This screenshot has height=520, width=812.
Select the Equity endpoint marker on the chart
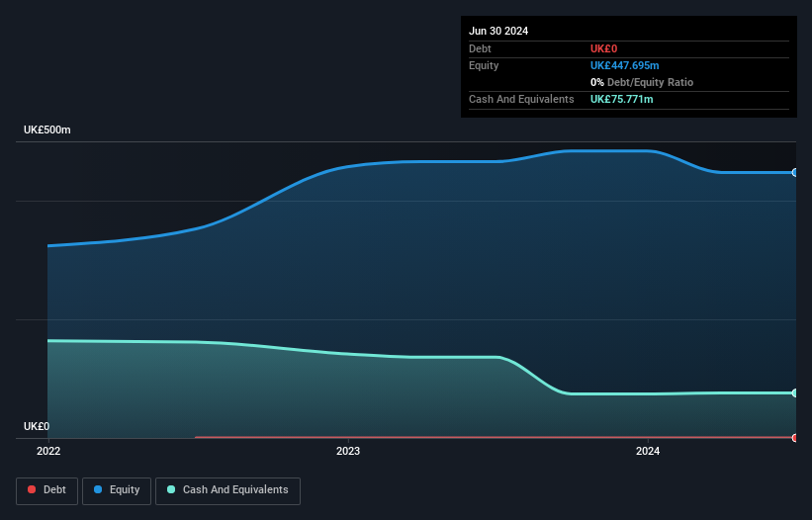(x=795, y=172)
